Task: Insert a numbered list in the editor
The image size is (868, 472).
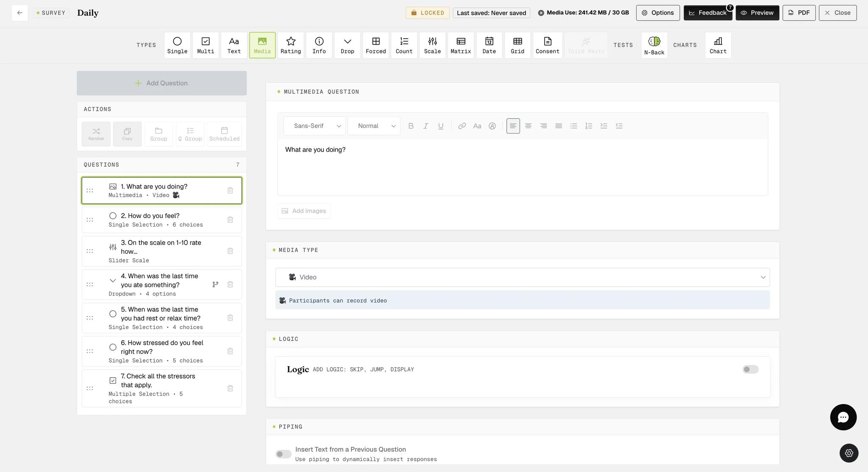Action: tap(589, 126)
